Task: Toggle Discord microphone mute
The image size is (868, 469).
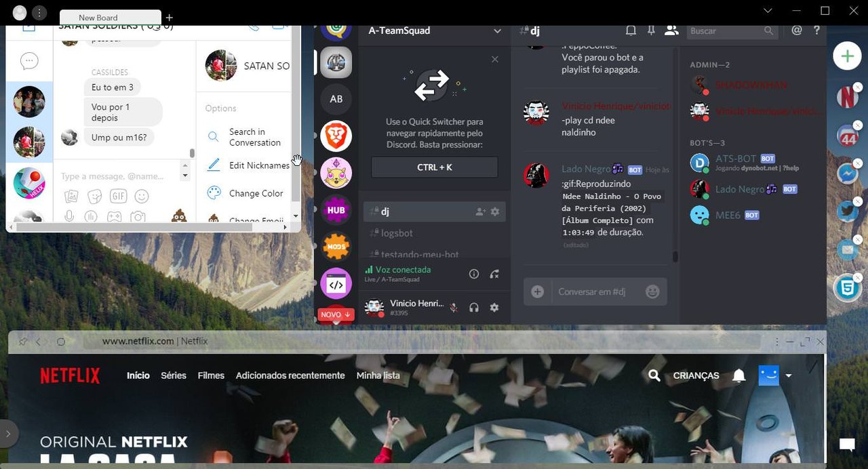Action: (454, 308)
